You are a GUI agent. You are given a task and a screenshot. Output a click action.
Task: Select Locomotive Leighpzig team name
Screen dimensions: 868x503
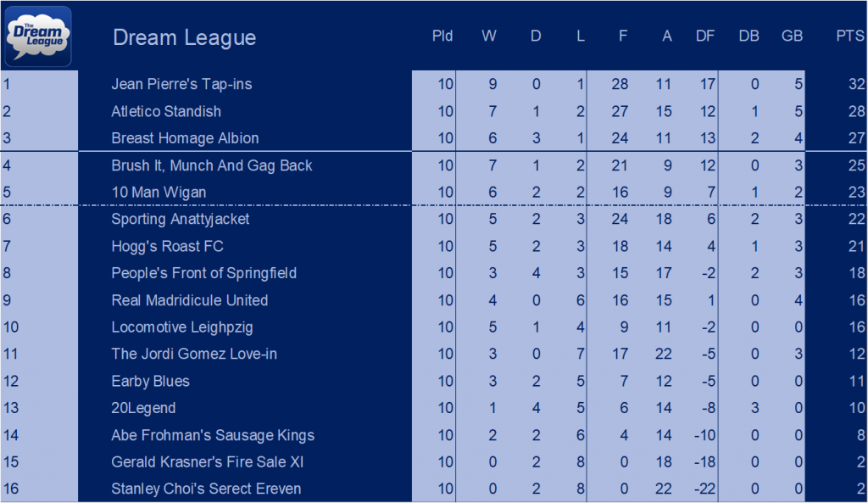pos(182,327)
